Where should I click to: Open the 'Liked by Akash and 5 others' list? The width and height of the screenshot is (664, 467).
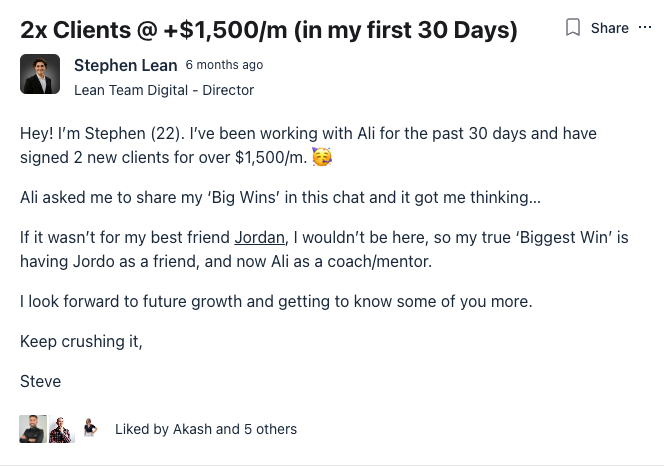coord(206,429)
